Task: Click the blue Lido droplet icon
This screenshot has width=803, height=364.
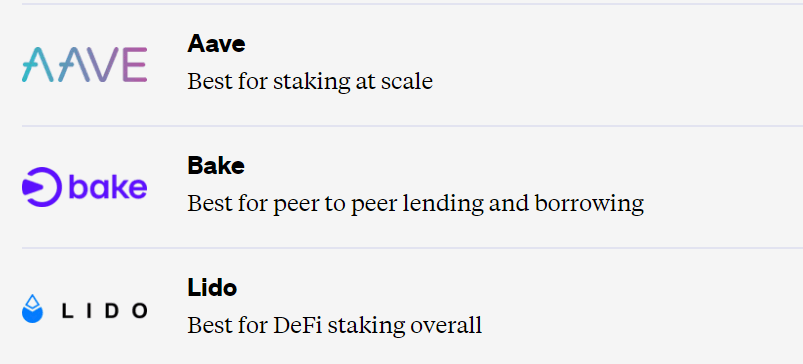Action: (32, 309)
